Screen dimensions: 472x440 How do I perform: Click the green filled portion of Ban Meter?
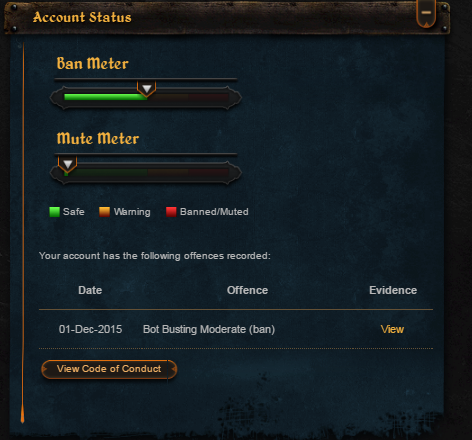(x=105, y=97)
